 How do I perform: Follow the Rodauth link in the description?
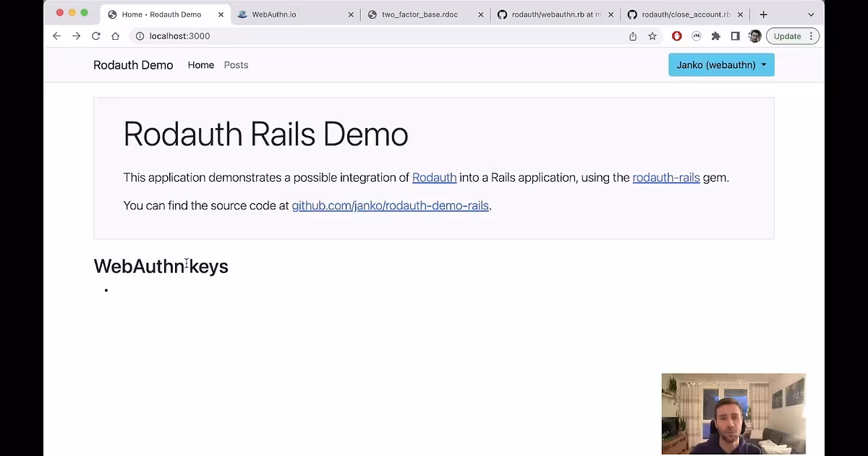[434, 177]
